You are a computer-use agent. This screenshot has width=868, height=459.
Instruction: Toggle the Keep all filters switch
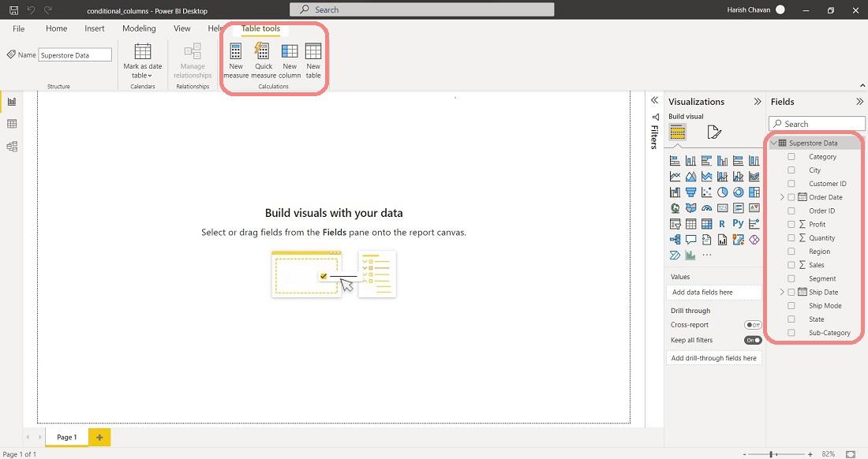753,340
